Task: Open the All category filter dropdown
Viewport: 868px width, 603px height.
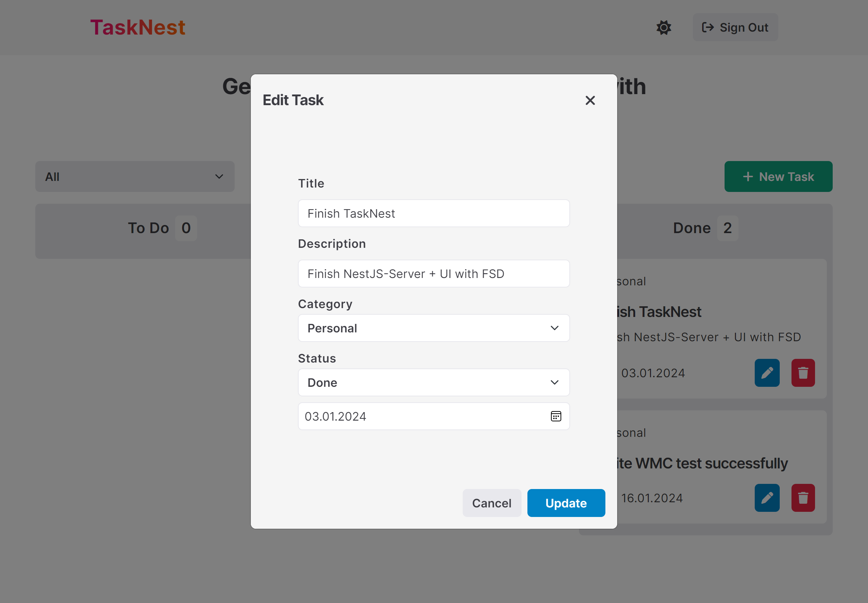Action: tap(135, 176)
